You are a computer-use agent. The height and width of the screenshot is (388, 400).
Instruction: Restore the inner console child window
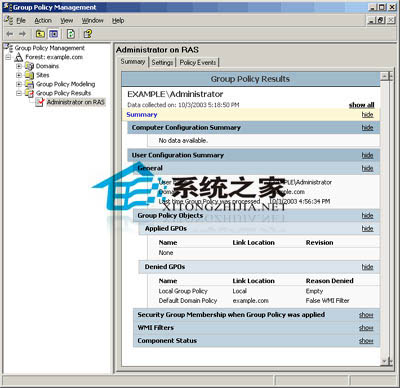(381, 20)
